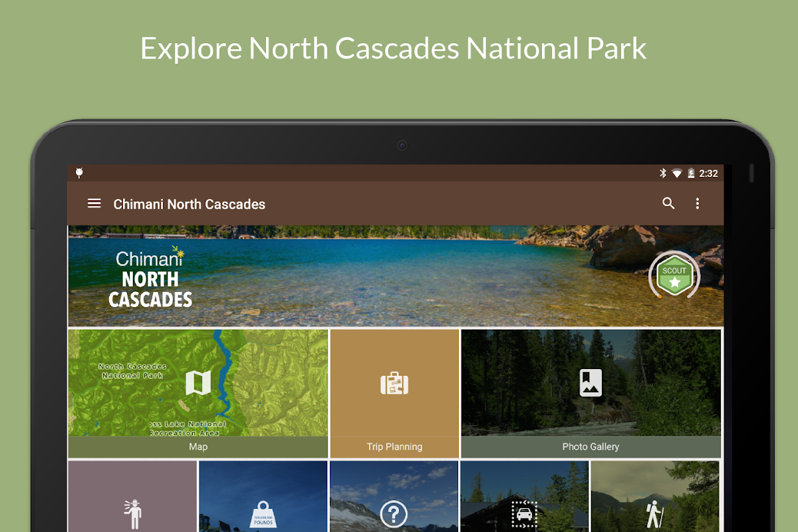
Task: Tap the notification icon in status bar
Action: pyautogui.click(x=79, y=173)
